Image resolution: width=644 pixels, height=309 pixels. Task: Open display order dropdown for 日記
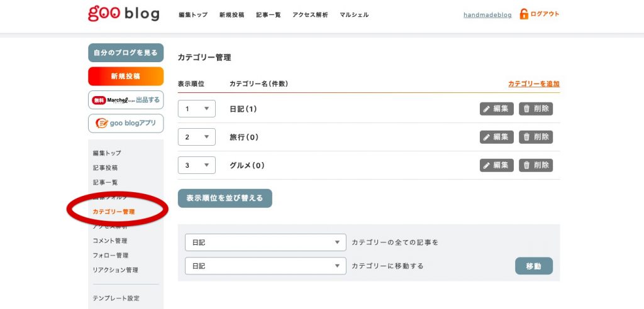coord(197,109)
